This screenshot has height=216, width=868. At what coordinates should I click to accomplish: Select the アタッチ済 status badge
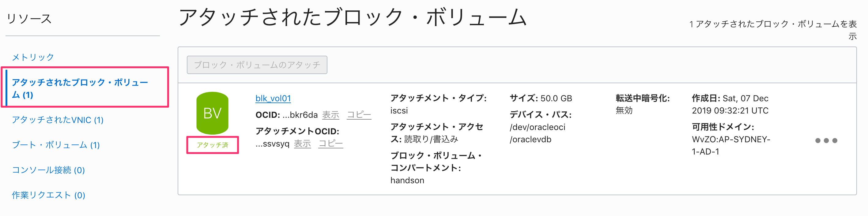click(x=213, y=145)
